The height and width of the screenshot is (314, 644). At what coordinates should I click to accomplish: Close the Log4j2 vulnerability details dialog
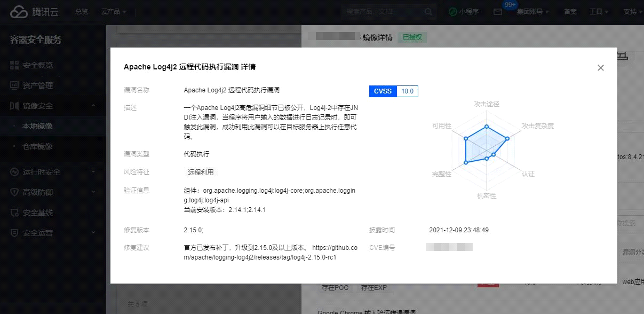601,68
